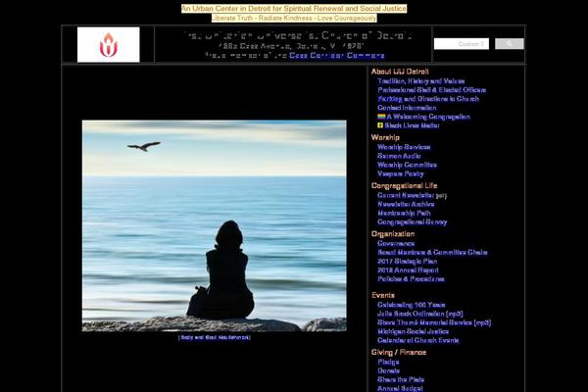
Task: Click the church name title text
Action: pos(298,35)
